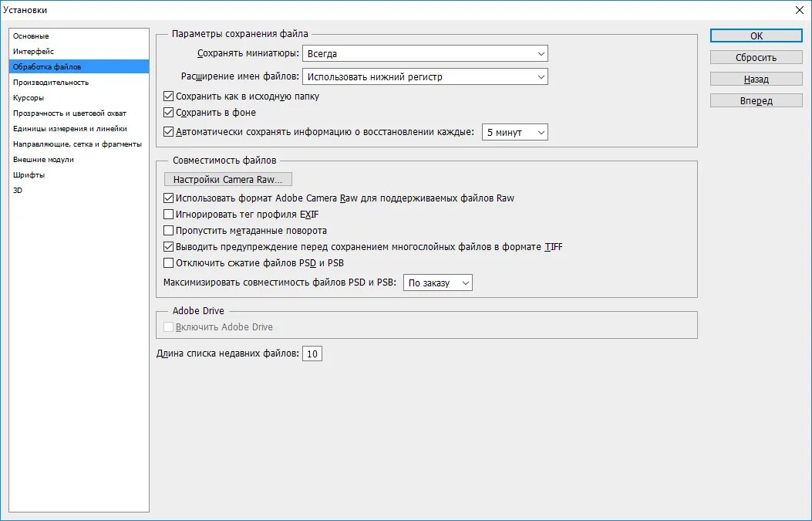
Task: Select the Шрифты category
Action: point(79,174)
